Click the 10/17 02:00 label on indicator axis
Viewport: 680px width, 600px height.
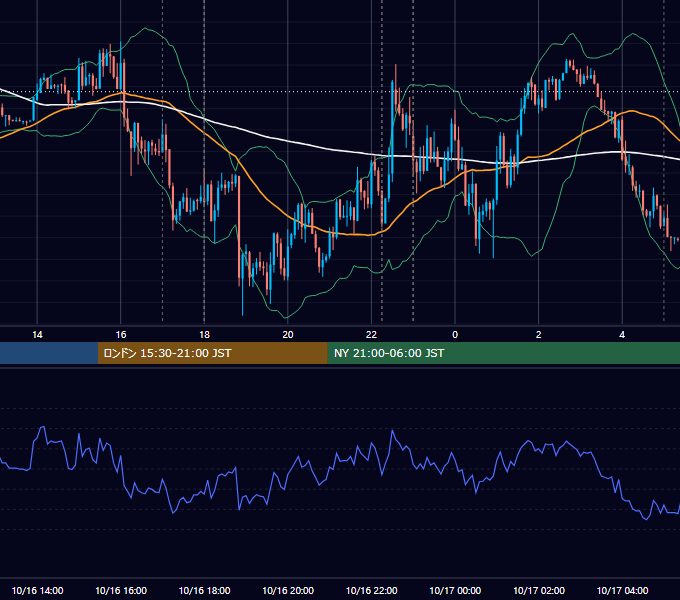pos(539,590)
